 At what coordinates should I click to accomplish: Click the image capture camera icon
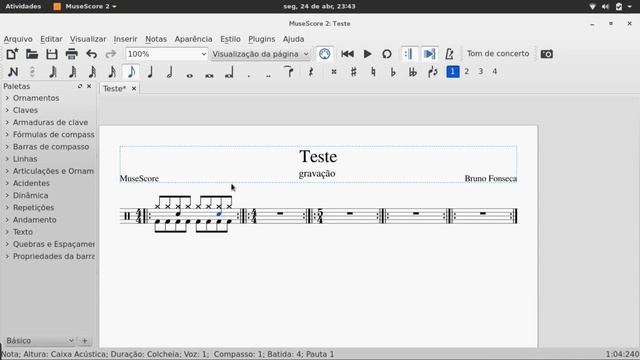547,54
